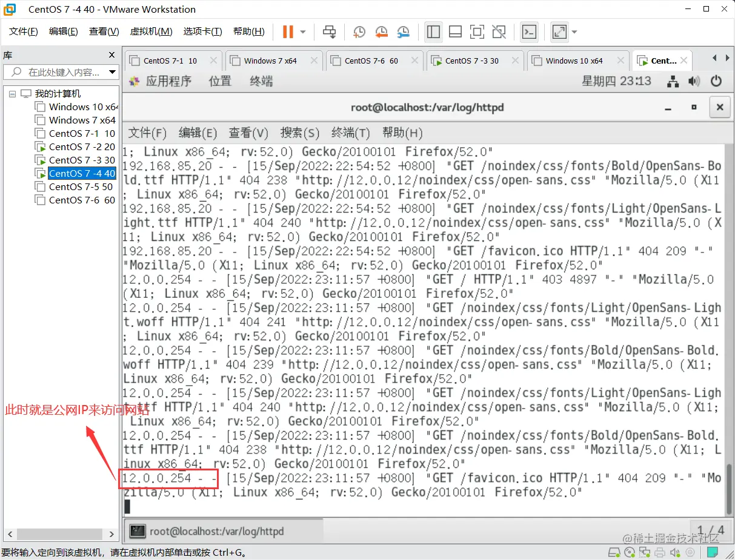Click the hard disk device status icon
Screen dimensions: 735x560
click(x=614, y=552)
